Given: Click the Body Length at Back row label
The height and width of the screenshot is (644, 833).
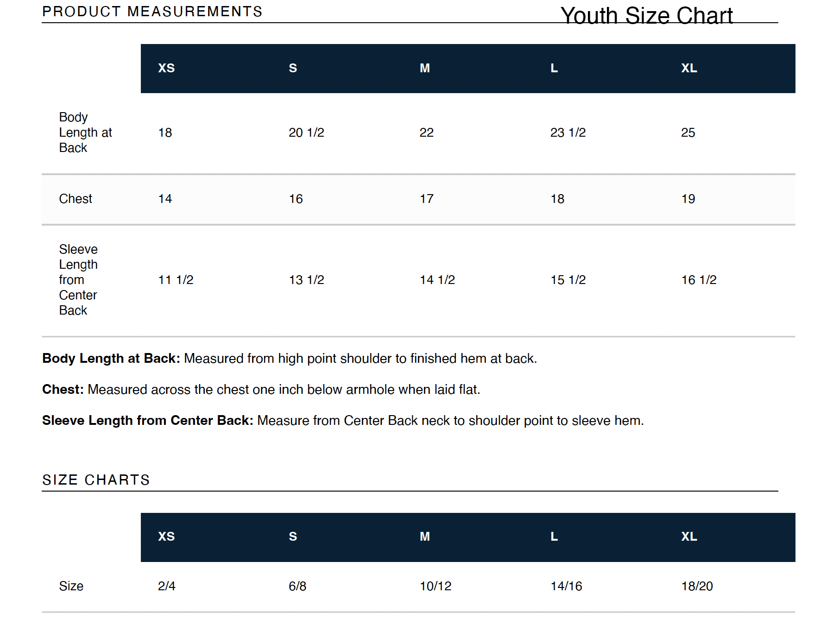Looking at the screenshot, I should coord(85,133).
